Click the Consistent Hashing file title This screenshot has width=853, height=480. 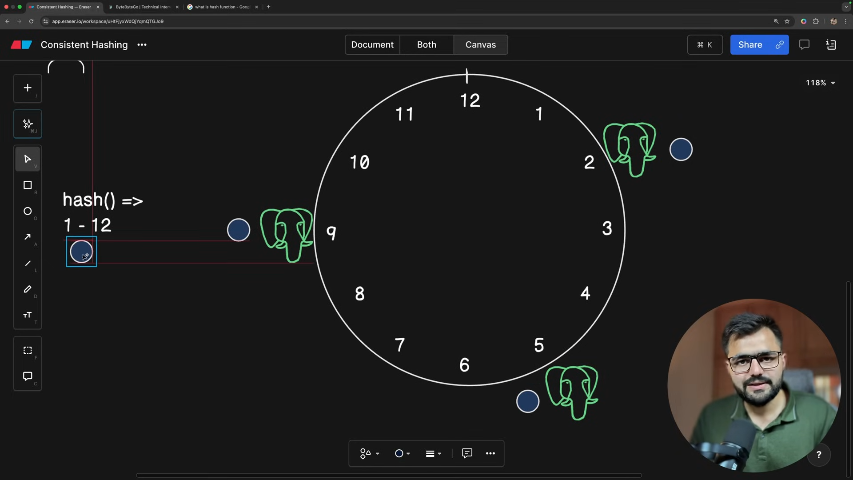[x=84, y=45]
